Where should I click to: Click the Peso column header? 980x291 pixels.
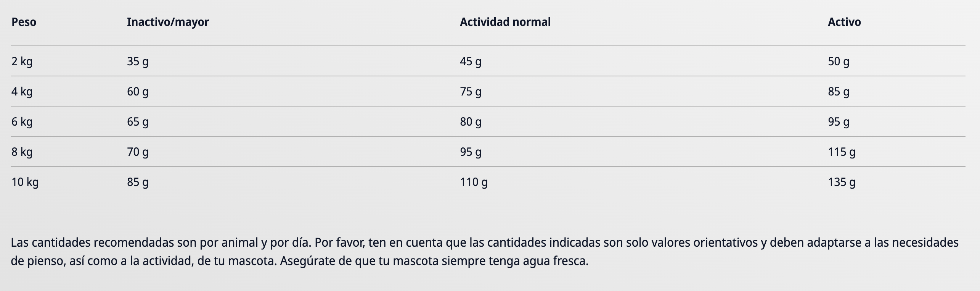(24, 22)
